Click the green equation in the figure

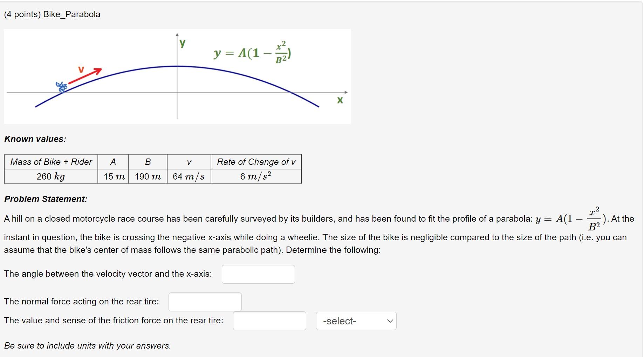252,53
